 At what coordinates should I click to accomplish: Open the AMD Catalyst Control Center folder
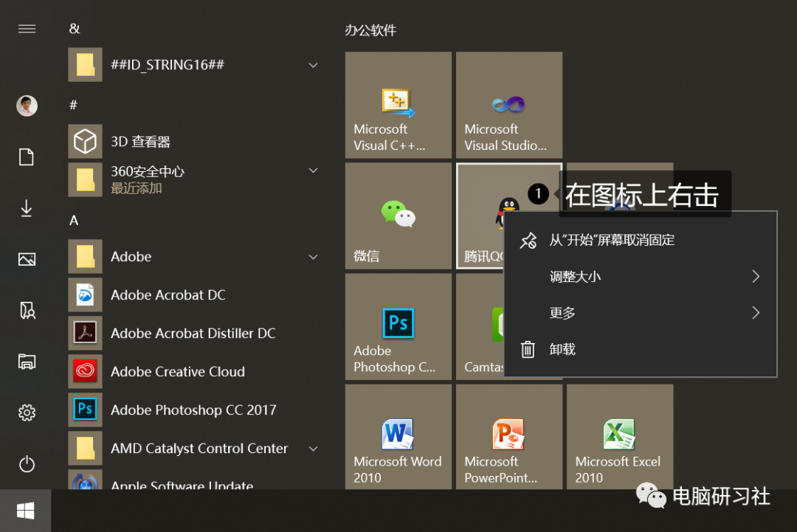pyautogui.click(x=196, y=448)
